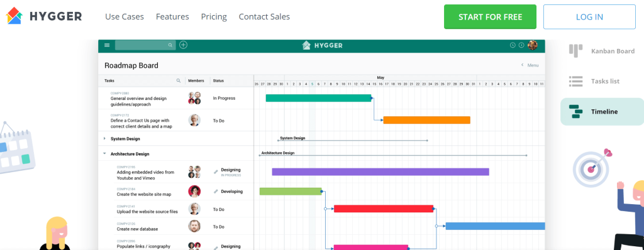Select the purple embedded video Gantt bar
Viewport: 644px width, 250px height.
[380, 171]
